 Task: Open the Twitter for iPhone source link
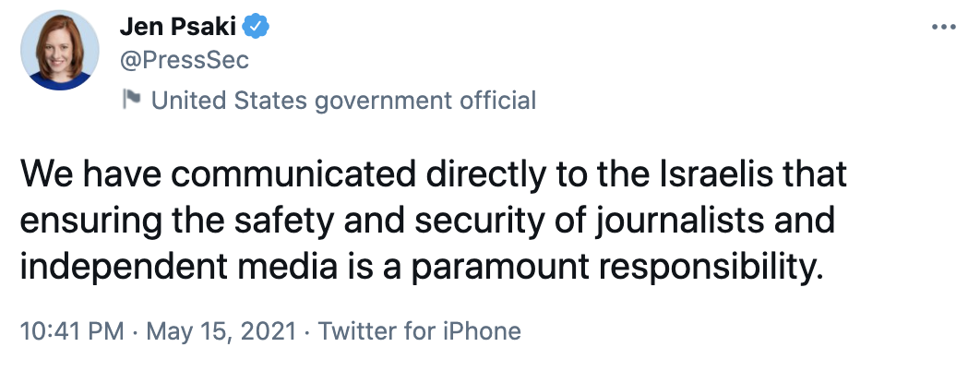click(420, 331)
